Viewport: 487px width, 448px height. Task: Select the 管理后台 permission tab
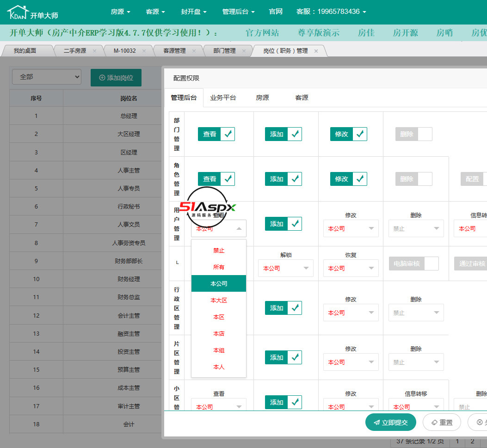[x=184, y=98]
